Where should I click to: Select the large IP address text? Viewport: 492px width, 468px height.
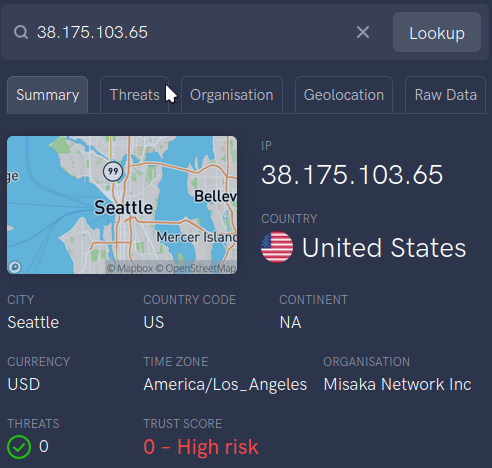click(352, 175)
